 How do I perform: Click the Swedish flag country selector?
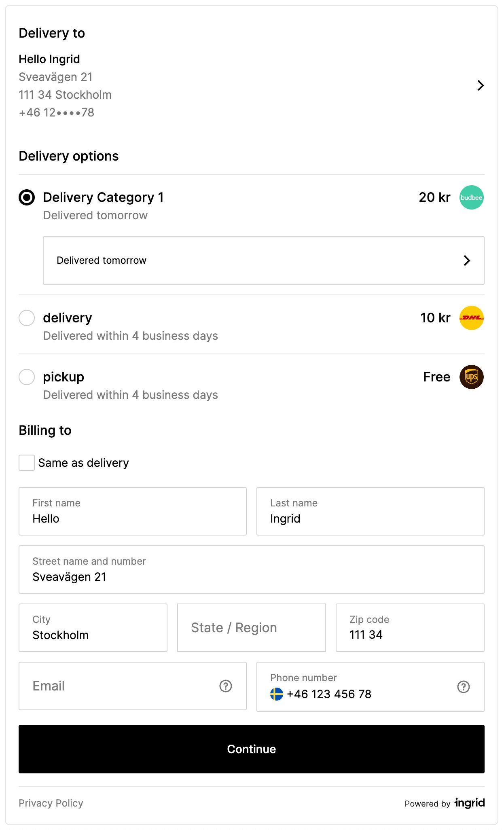click(277, 694)
